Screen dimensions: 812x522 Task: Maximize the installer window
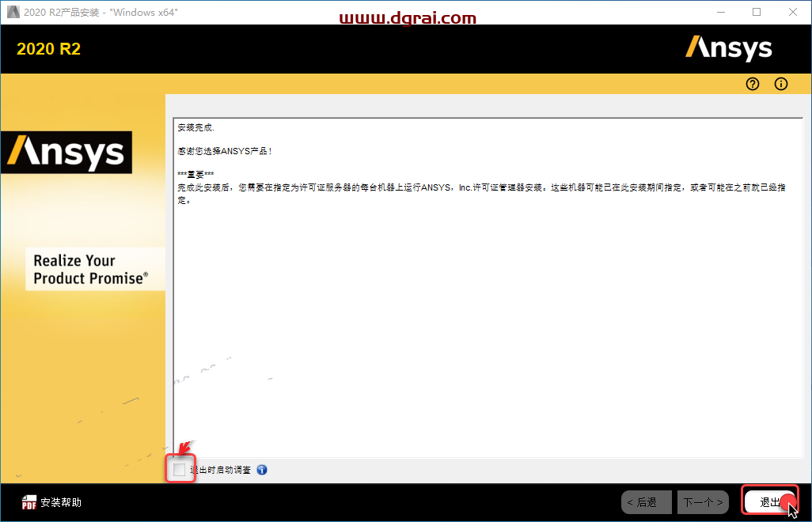(757, 12)
